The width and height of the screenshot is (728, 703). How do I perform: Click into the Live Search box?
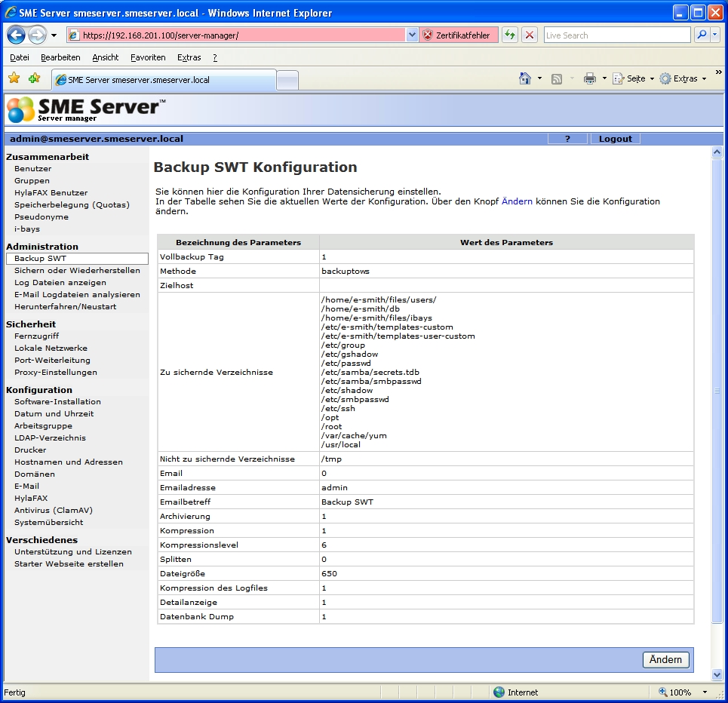[x=617, y=35]
